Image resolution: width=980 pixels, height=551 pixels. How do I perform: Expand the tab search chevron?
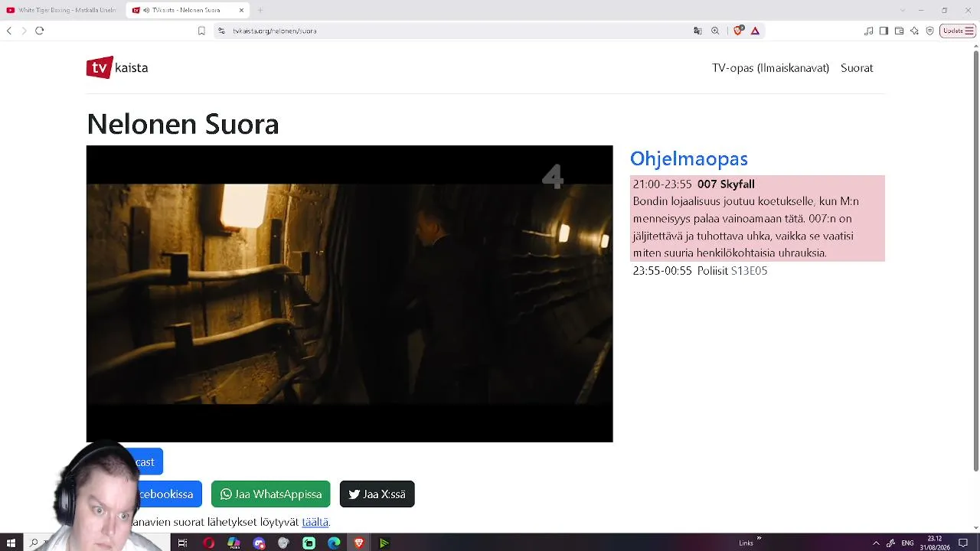coord(902,10)
